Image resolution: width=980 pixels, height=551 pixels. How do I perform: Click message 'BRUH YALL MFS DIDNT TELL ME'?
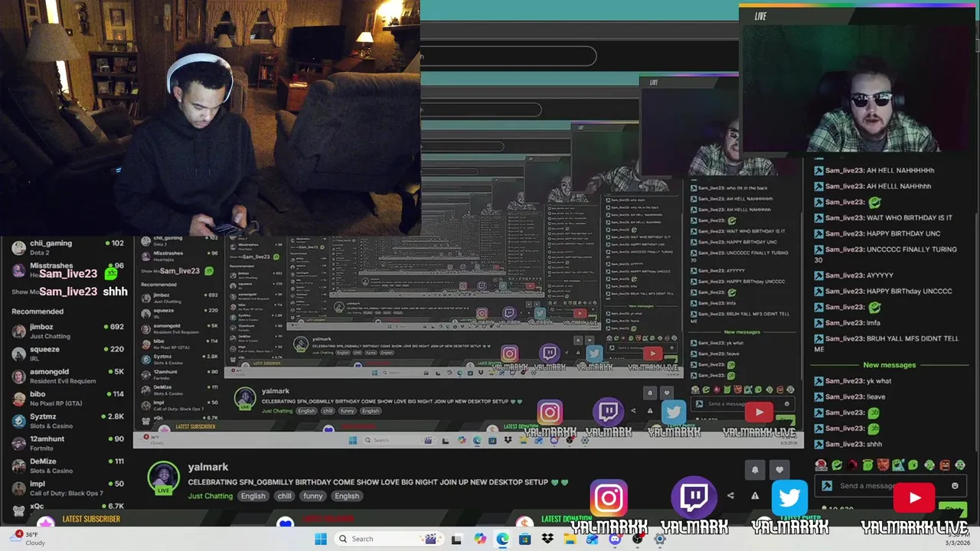886,344
